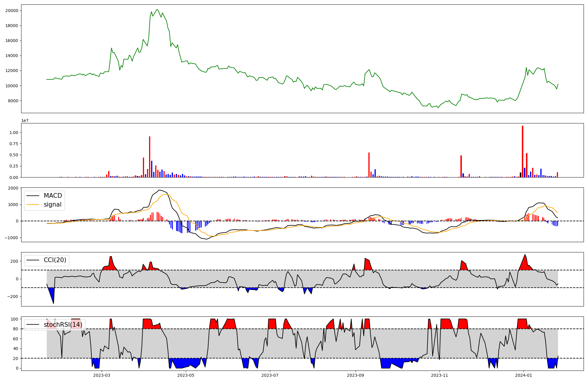Click the 2023-07 date label
Image resolution: width=588 pixels, height=382 pixels.
tap(270, 375)
